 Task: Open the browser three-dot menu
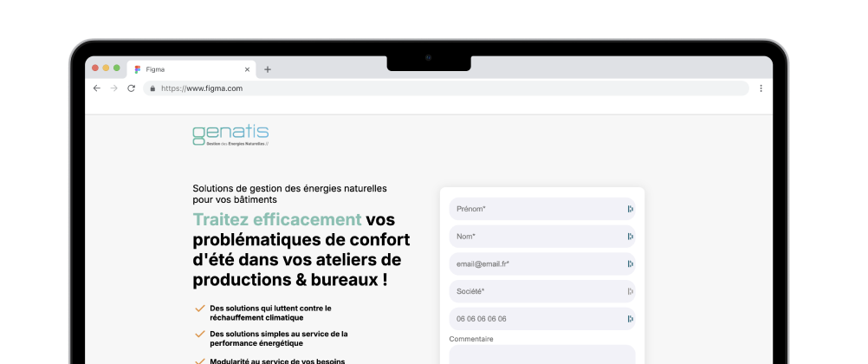tap(761, 88)
